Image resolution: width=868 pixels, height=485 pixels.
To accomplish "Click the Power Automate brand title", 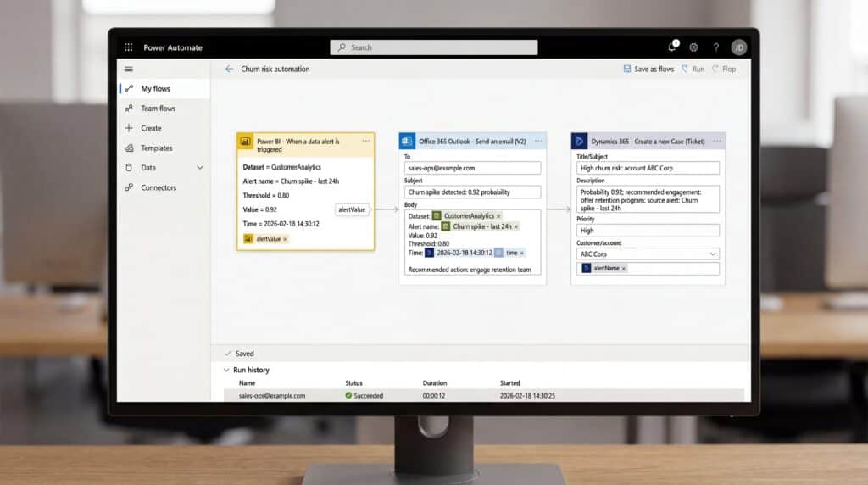I will point(173,47).
